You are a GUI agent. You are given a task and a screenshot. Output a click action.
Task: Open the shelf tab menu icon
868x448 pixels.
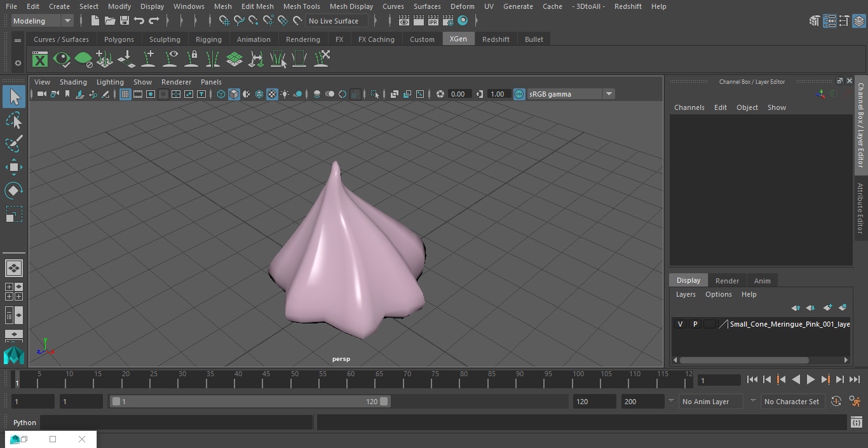tap(18, 40)
